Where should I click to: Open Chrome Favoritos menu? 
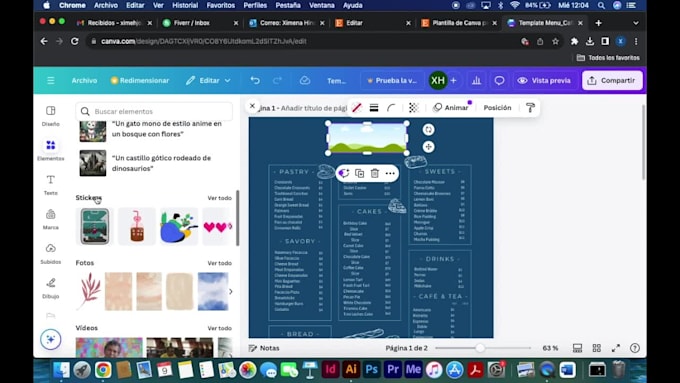pyautogui.click(x=220, y=5)
